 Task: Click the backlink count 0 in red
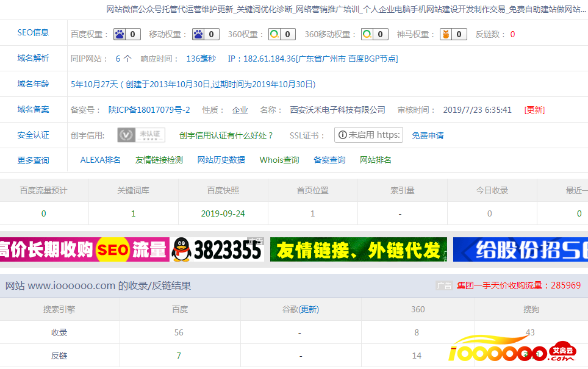(x=512, y=35)
